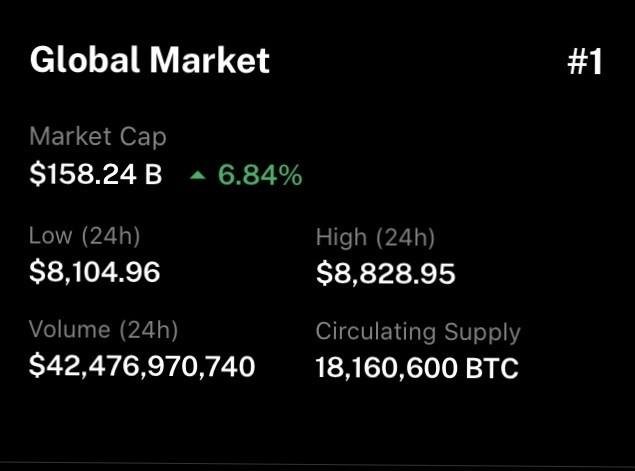Viewport: 635px width, 471px height.
Task: Click the #1 rank badge
Action: pyautogui.click(x=584, y=62)
